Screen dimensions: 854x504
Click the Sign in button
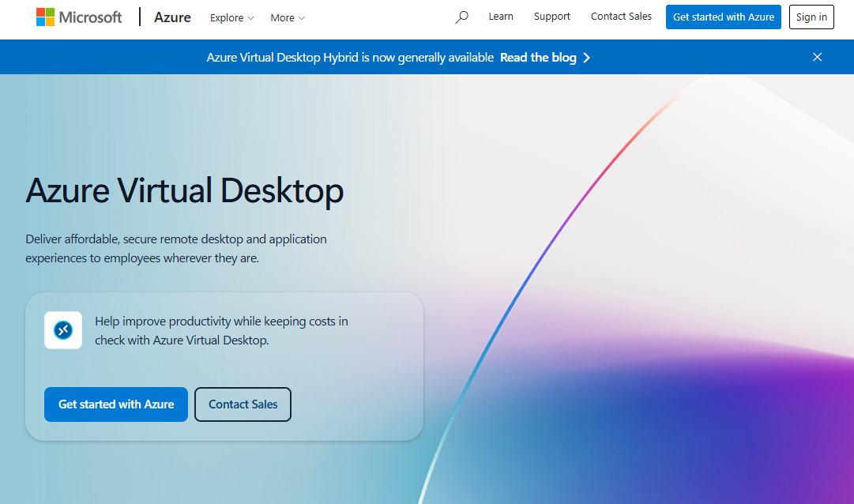point(811,17)
